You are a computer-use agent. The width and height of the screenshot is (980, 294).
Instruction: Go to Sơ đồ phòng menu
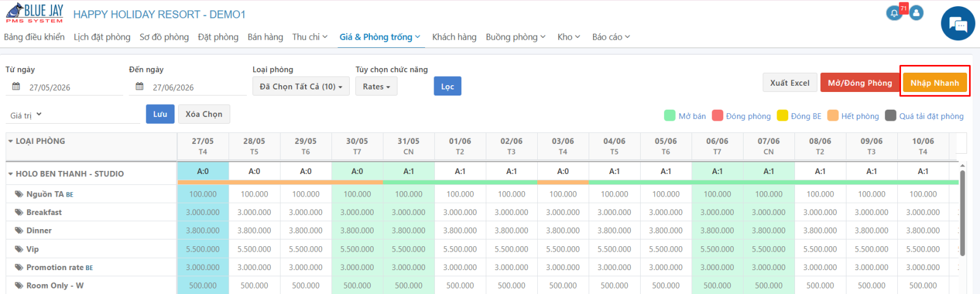click(164, 37)
